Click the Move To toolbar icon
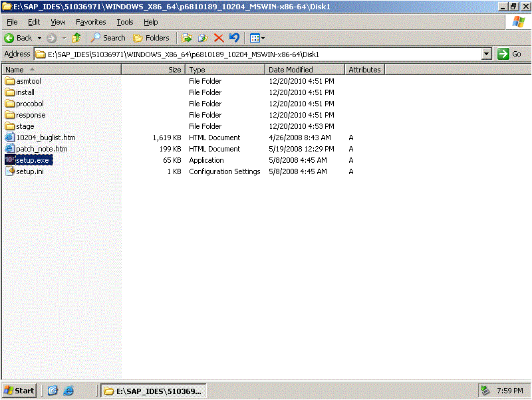 (x=187, y=38)
